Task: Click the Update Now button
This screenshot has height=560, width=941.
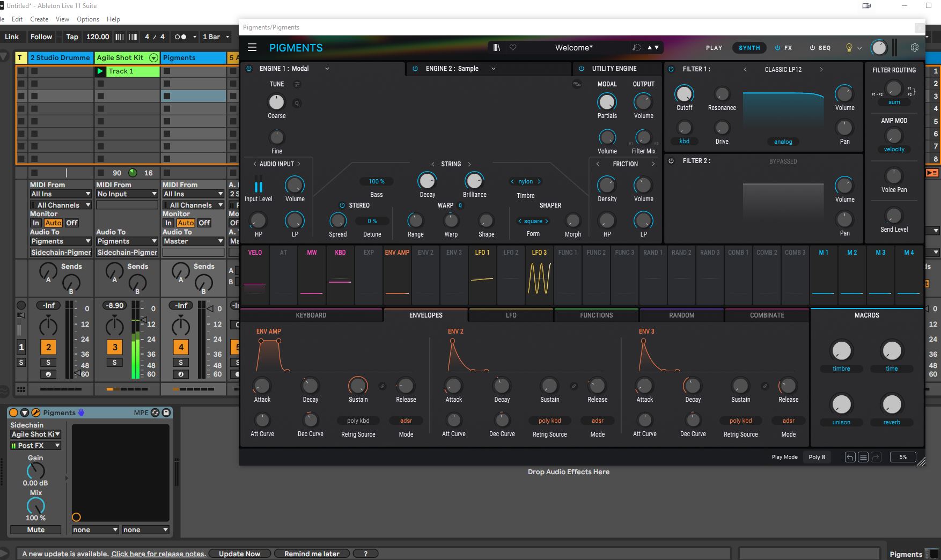Action: point(239,554)
